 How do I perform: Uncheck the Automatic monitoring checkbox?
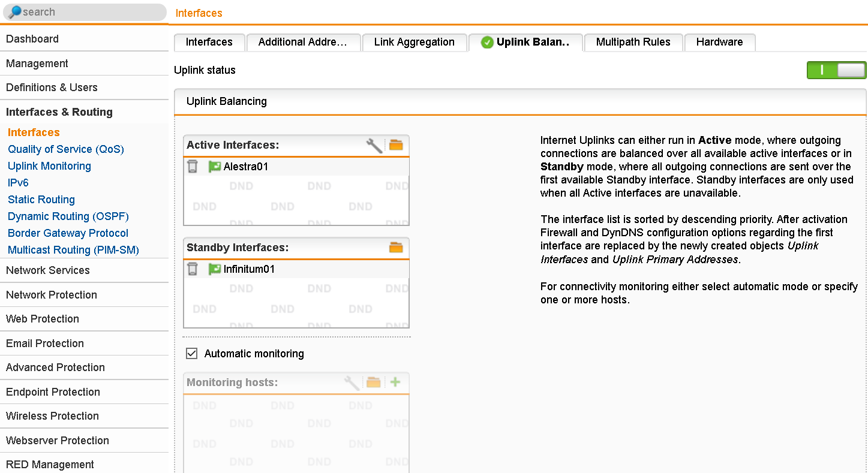(x=192, y=354)
